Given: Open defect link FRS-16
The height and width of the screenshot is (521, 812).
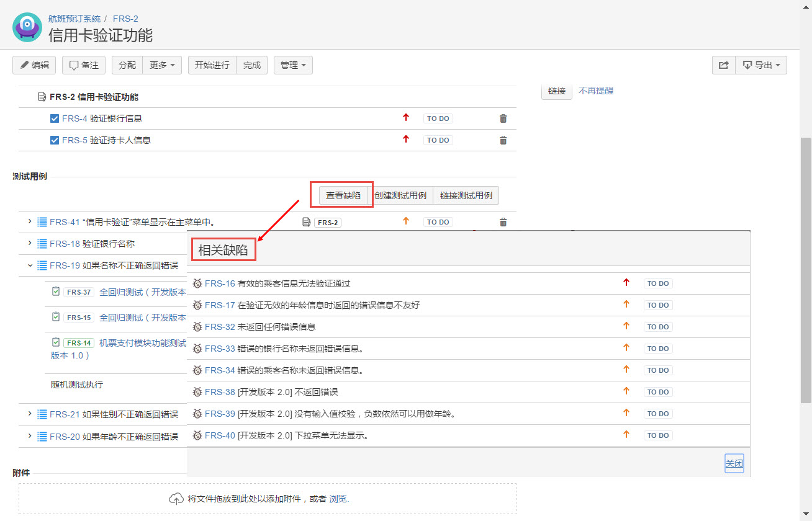Looking at the screenshot, I should [220, 283].
